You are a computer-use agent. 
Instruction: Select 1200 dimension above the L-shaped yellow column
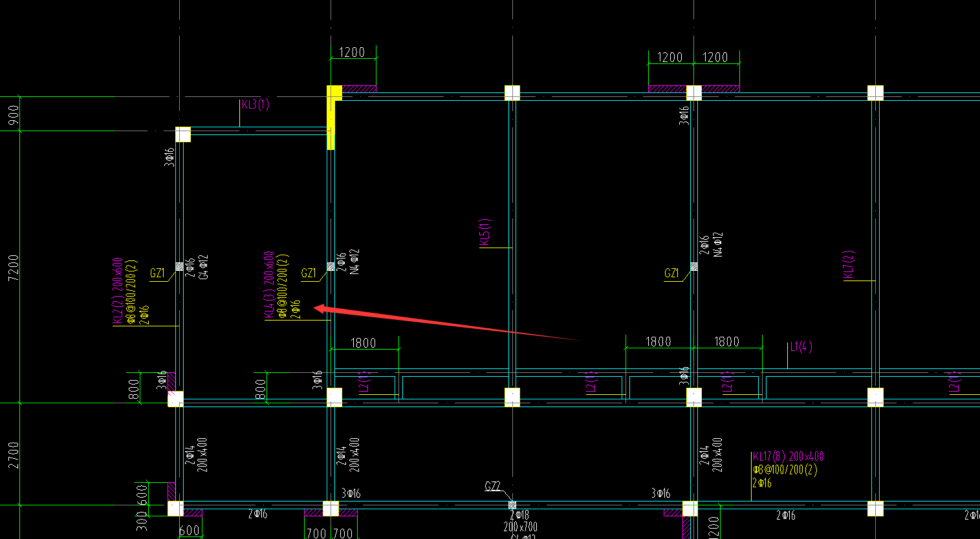[x=352, y=52]
